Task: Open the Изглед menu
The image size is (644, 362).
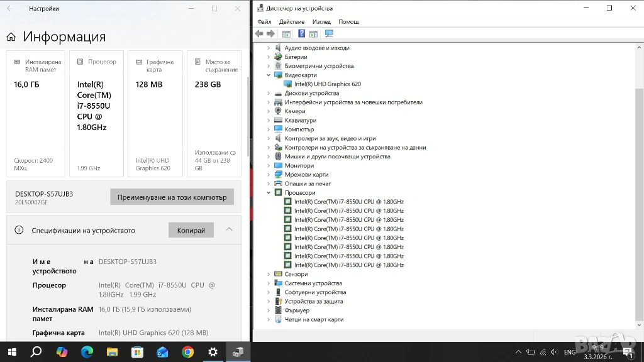Action: (321, 21)
